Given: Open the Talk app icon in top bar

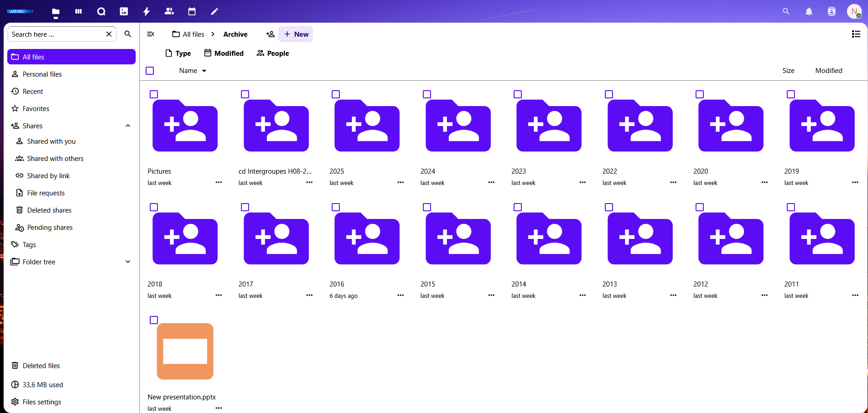Looking at the screenshot, I should click(101, 11).
